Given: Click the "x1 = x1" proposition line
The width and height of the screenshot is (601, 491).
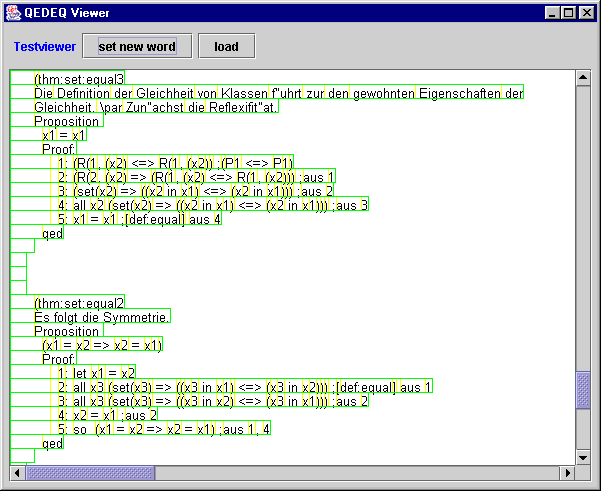Looking at the screenshot, I should 64,135.
